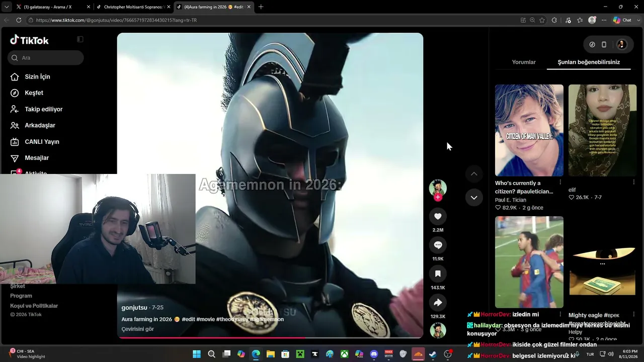Reload the page with refresh button
The width and height of the screenshot is (644, 362).
(x=19, y=20)
